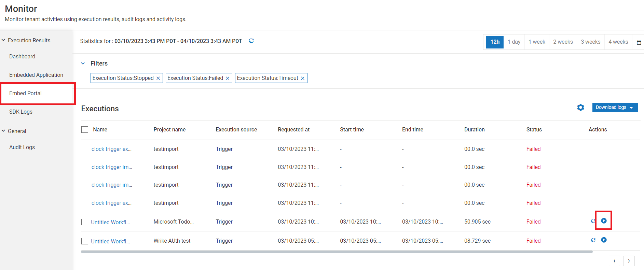Open second clock trigger im... execution link
This screenshot has width=644, height=270.
click(x=112, y=185)
